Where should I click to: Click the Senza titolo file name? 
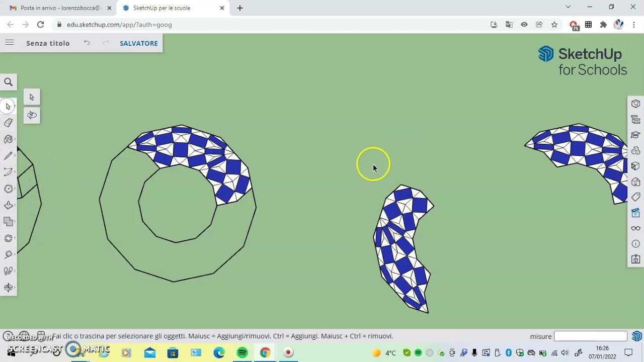48,43
